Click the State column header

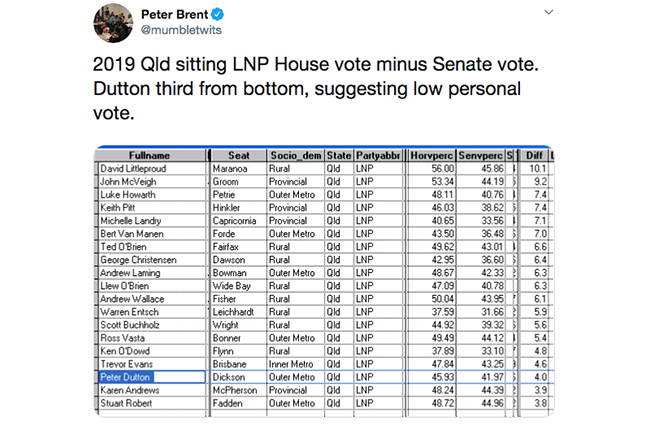coord(339,155)
